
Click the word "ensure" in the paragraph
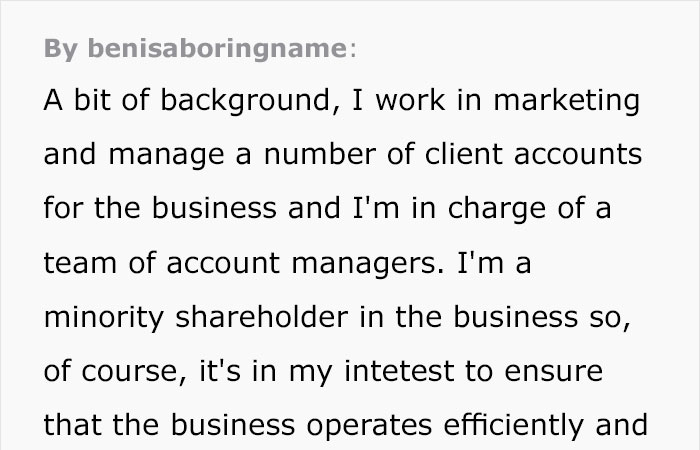click(554, 372)
